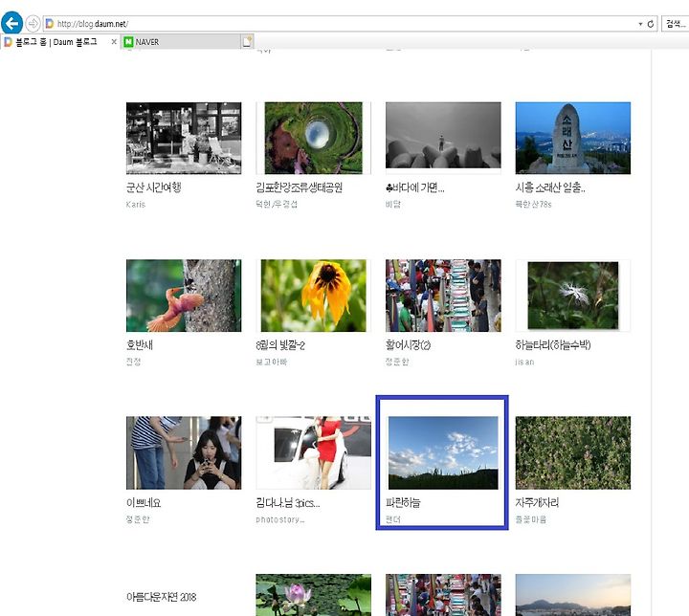Click the Daum favicon in the address bar
689x616 pixels.
[x=50, y=23]
